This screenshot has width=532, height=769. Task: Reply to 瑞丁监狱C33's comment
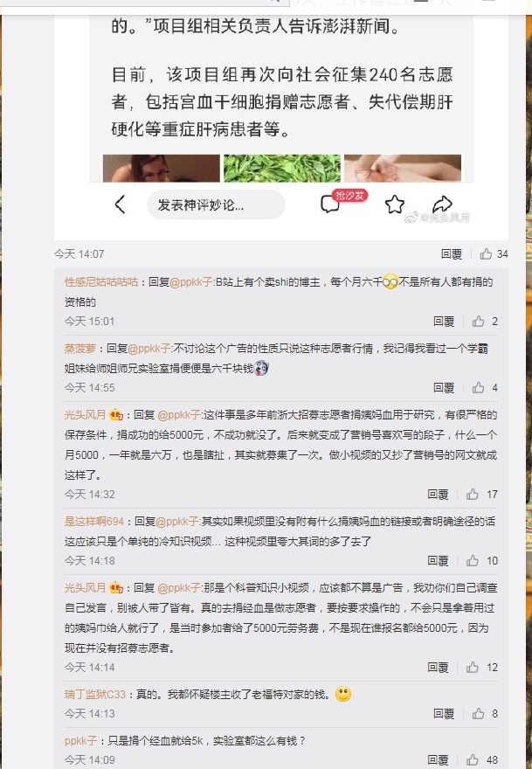coord(444,714)
